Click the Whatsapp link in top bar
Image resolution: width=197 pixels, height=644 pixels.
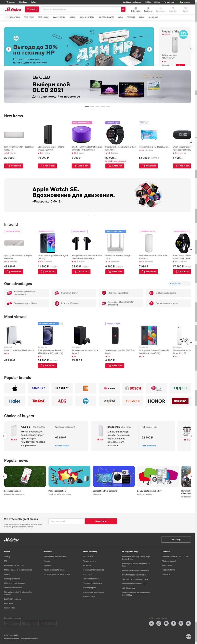pyautogui.click(x=185, y=2)
